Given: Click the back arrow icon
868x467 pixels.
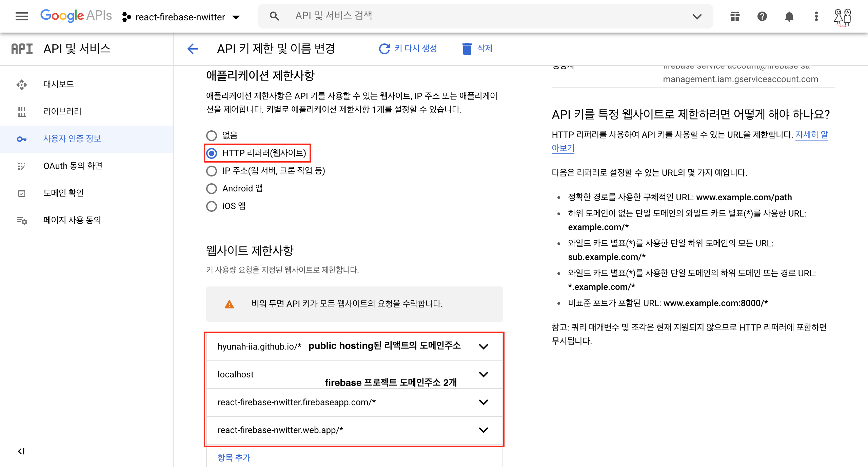Looking at the screenshot, I should [x=193, y=49].
